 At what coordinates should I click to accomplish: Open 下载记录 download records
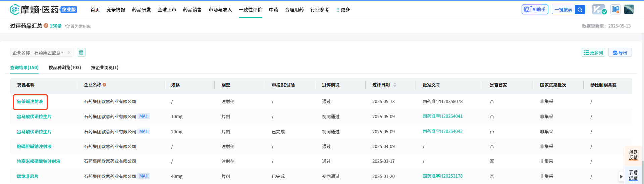pos(633,175)
